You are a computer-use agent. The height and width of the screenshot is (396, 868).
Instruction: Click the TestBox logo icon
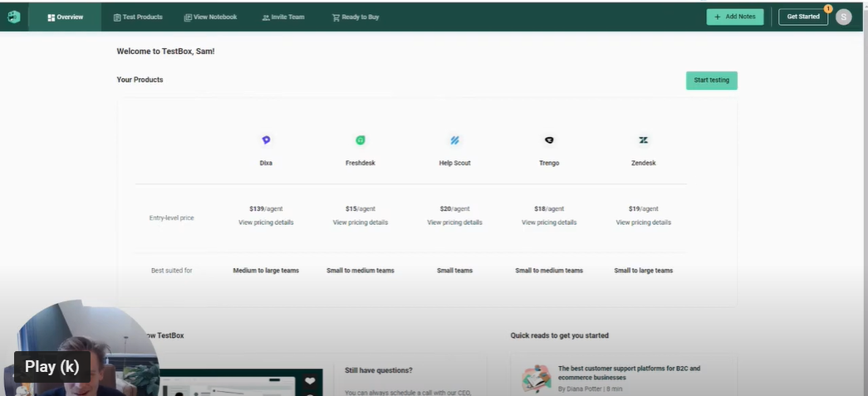[x=13, y=17]
